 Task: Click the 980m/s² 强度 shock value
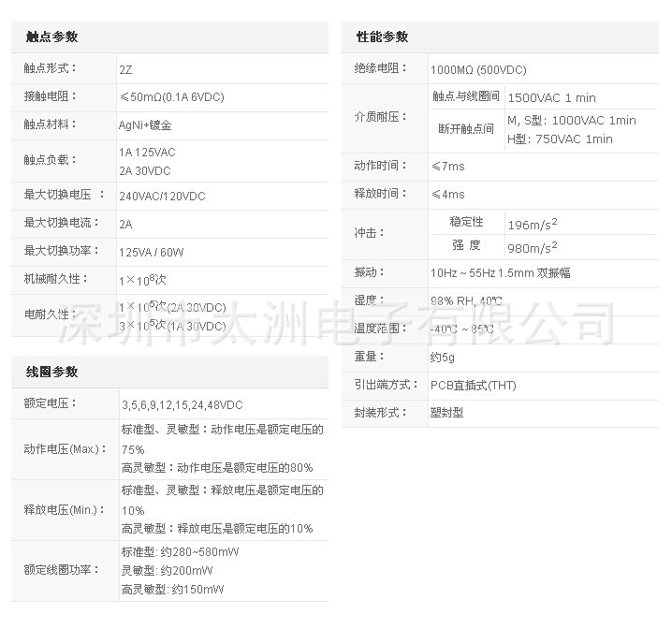533,247
